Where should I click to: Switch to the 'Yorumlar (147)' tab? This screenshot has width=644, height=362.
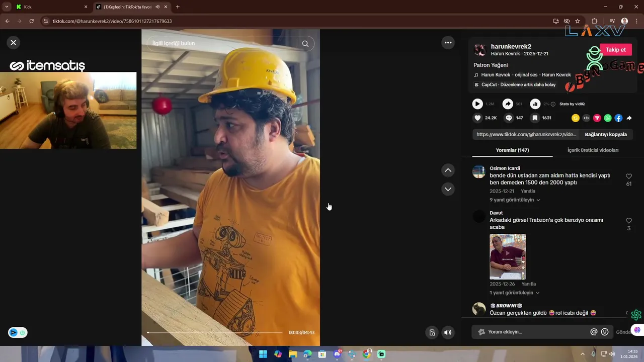[512, 150]
